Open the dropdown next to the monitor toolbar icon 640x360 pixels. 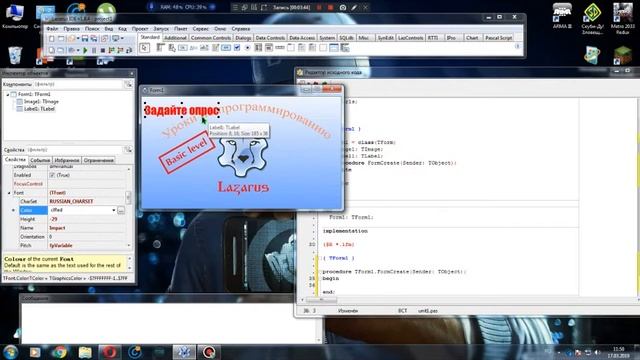pos(122,38)
